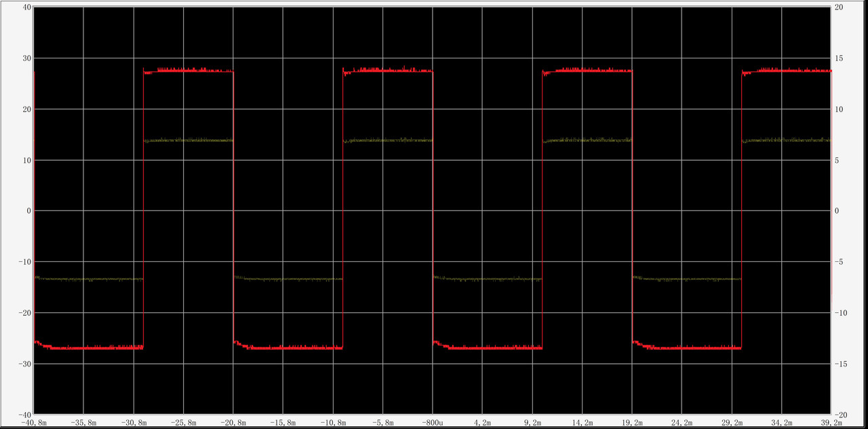Select the -40 label on the left axis
Image resolution: width=868 pixels, height=429 pixels.
24,414
